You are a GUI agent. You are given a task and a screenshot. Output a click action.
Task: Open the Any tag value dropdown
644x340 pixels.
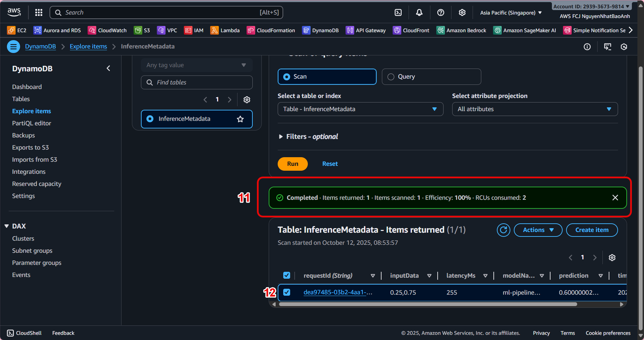(197, 65)
